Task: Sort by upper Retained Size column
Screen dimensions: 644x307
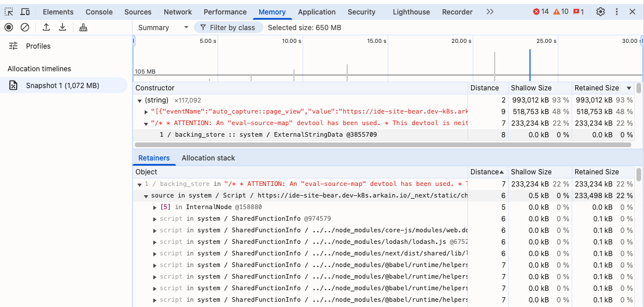Action: [602, 88]
